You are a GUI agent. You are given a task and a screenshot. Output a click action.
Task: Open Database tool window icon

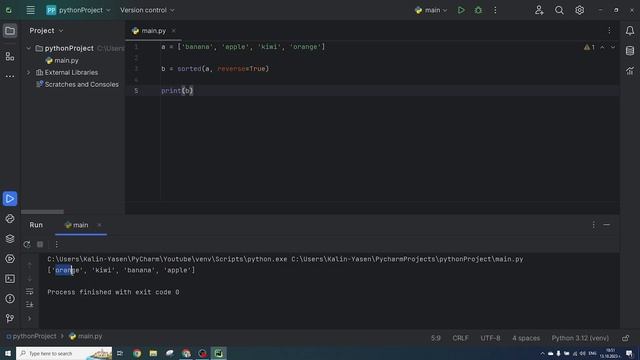[630, 51]
